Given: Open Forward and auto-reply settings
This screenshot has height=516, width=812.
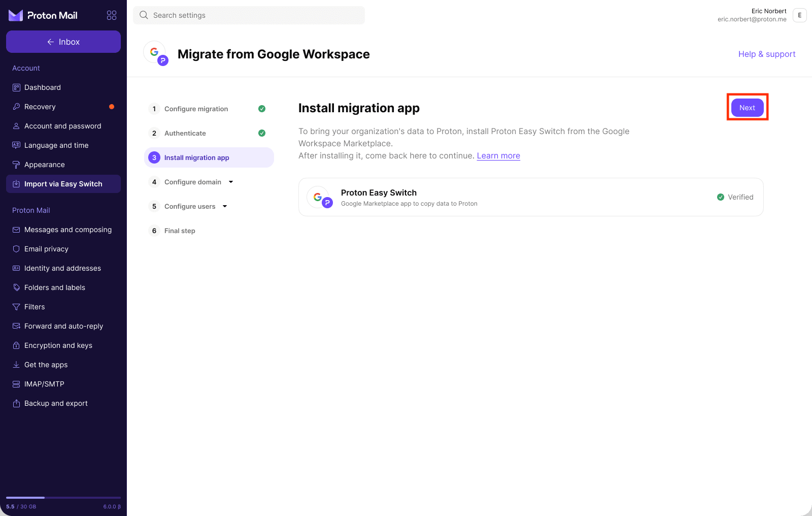Looking at the screenshot, I should tap(63, 326).
